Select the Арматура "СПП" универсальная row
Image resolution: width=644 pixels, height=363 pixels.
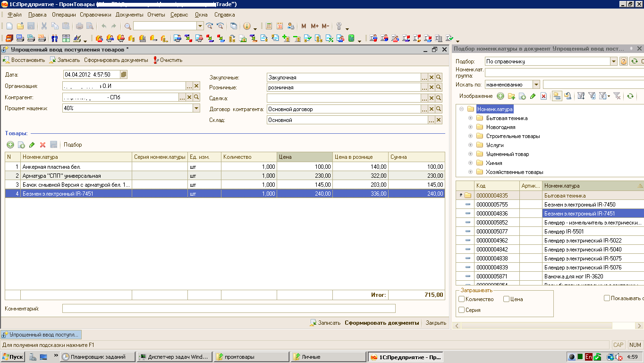coord(225,175)
